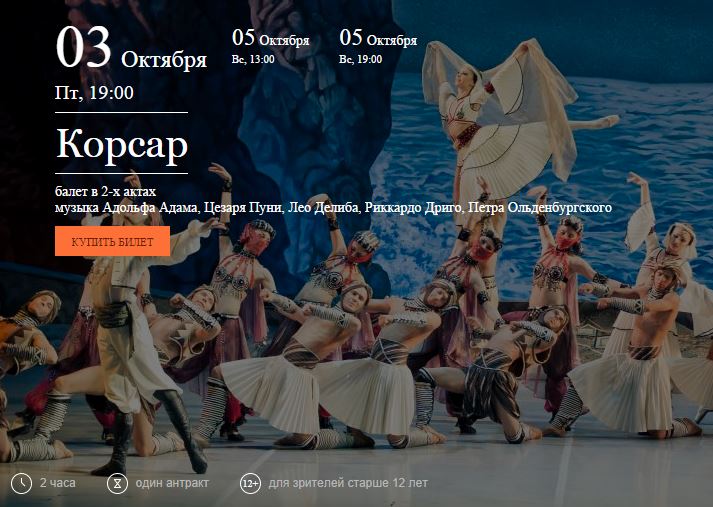713x507 pixels.
Task: Click the "2 часа" duration label
Action: pos(58,483)
